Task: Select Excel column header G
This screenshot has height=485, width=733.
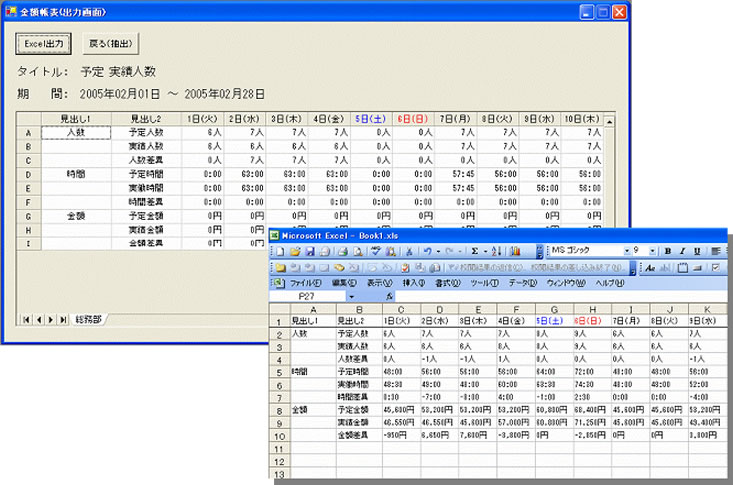Action: 554,309
